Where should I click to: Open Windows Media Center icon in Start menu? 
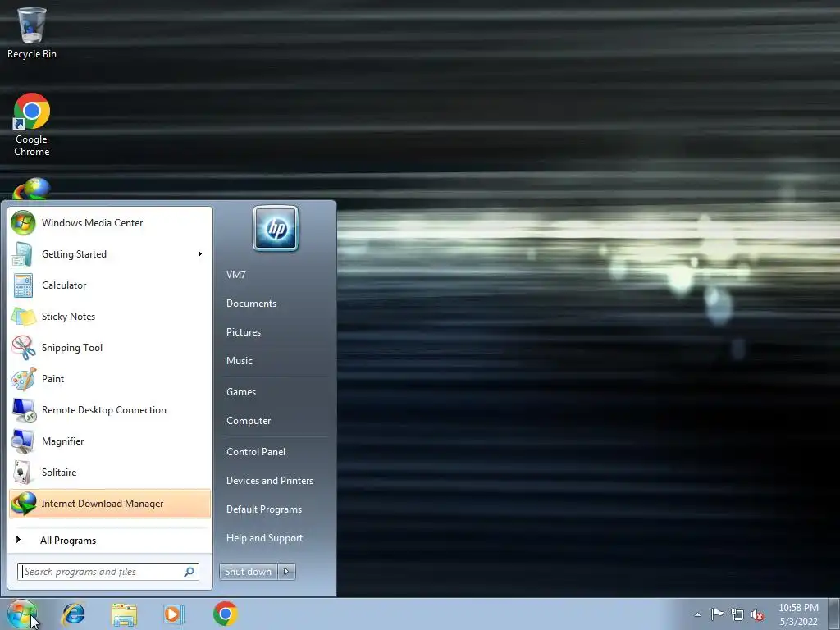(x=23, y=223)
